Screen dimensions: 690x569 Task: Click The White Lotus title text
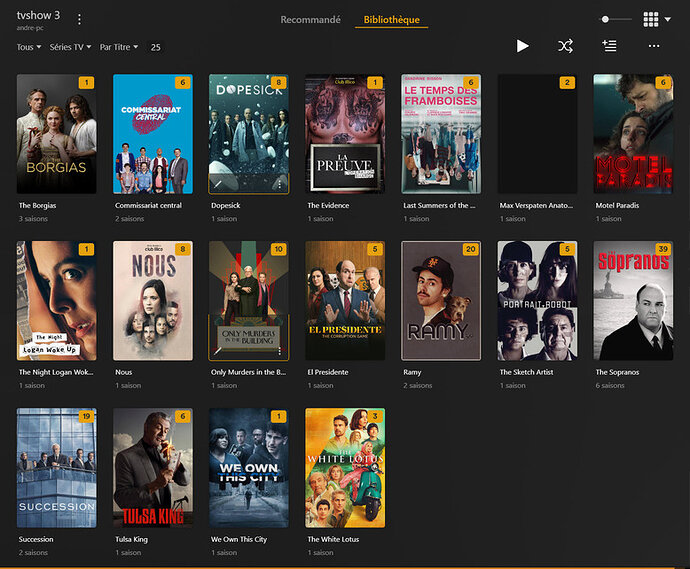333,539
